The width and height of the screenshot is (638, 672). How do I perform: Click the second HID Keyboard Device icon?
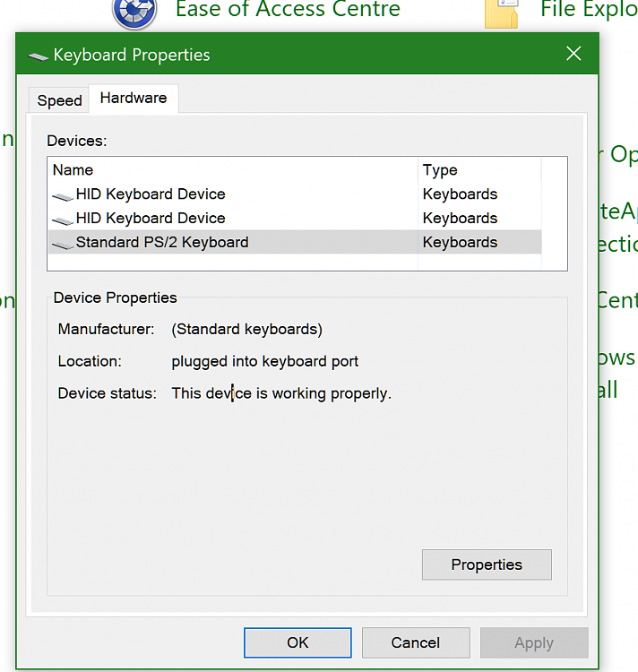tap(63, 220)
